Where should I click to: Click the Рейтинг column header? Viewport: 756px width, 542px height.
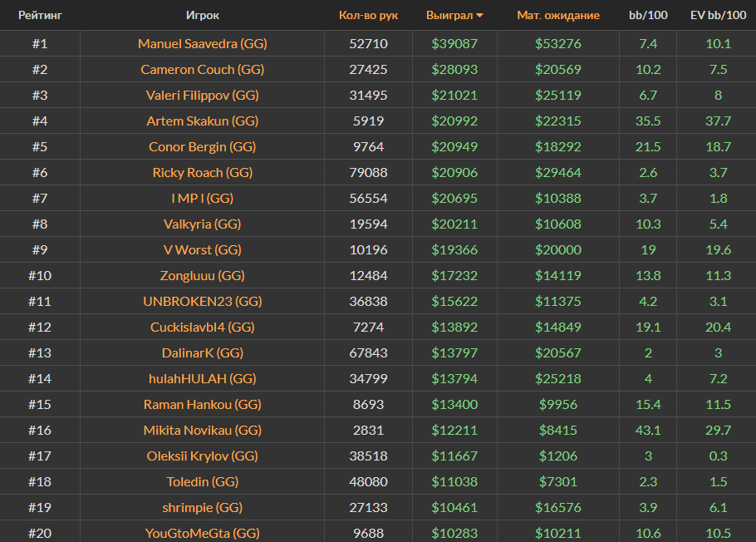coord(40,15)
